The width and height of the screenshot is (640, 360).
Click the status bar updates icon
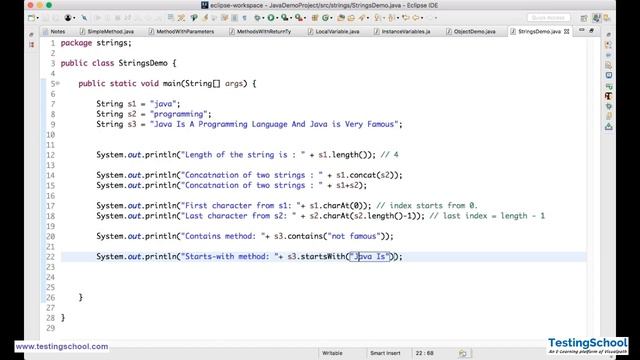(463, 353)
